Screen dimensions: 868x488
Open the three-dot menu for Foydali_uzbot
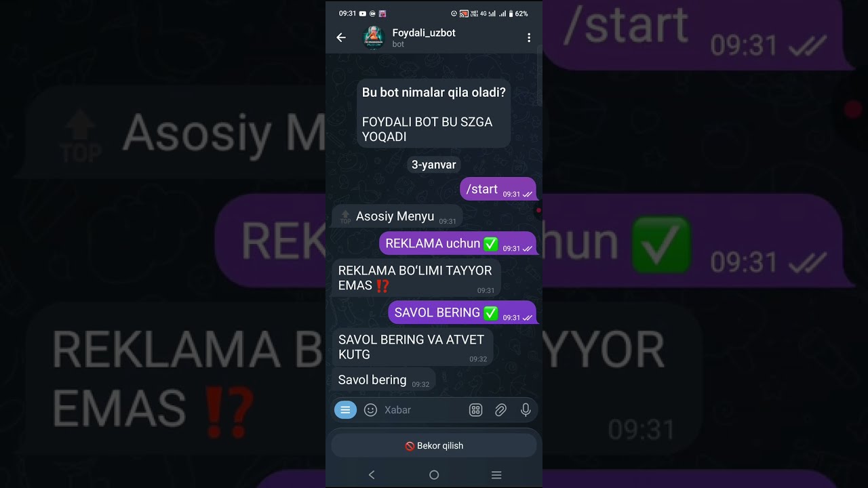[x=529, y=38]
